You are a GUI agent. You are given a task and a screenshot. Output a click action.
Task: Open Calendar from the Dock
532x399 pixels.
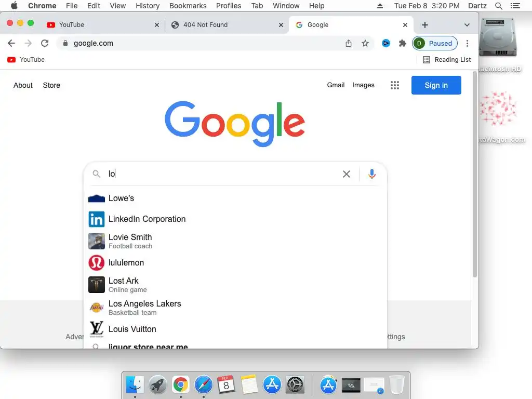tap(227, 384)
